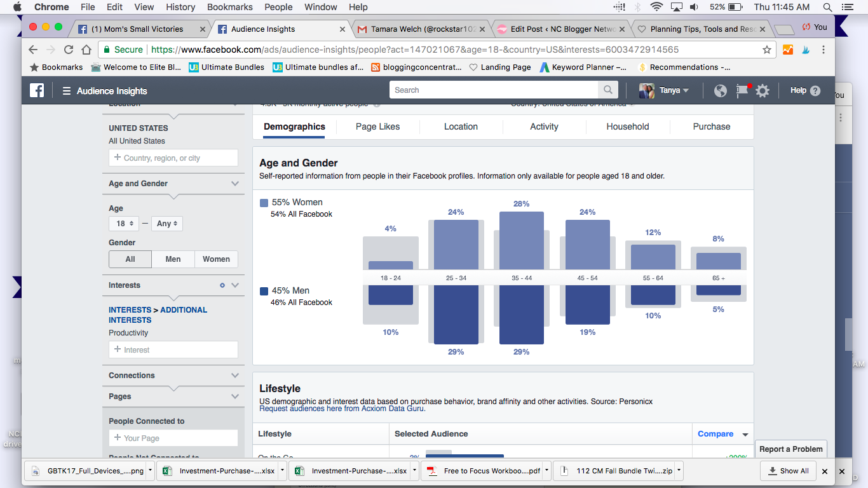Switch to the Location tab
The height and width of the screenshot is (488, 868).
click(461, 126)
